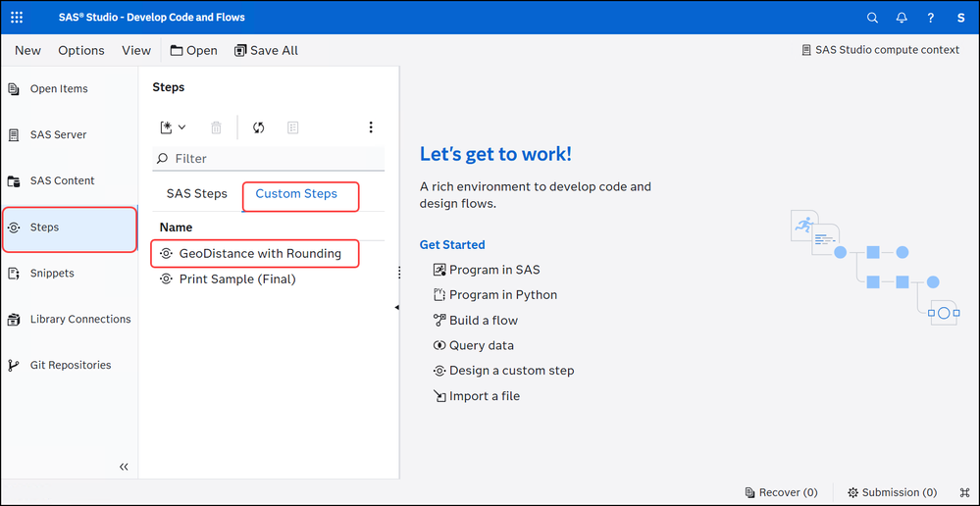The width and height of the screenshot is (980, 506).
Task: Click the Save All button
Action: point(266,51)
